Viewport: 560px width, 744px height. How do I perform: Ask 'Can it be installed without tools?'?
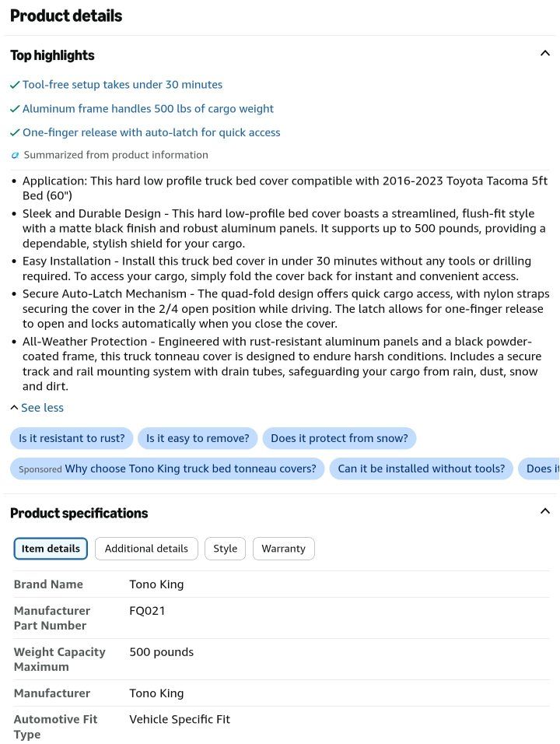(421, 469)
